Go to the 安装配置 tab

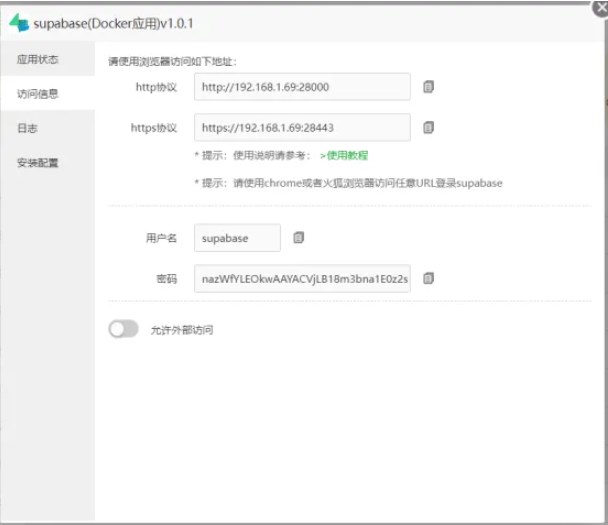(48, 162)
